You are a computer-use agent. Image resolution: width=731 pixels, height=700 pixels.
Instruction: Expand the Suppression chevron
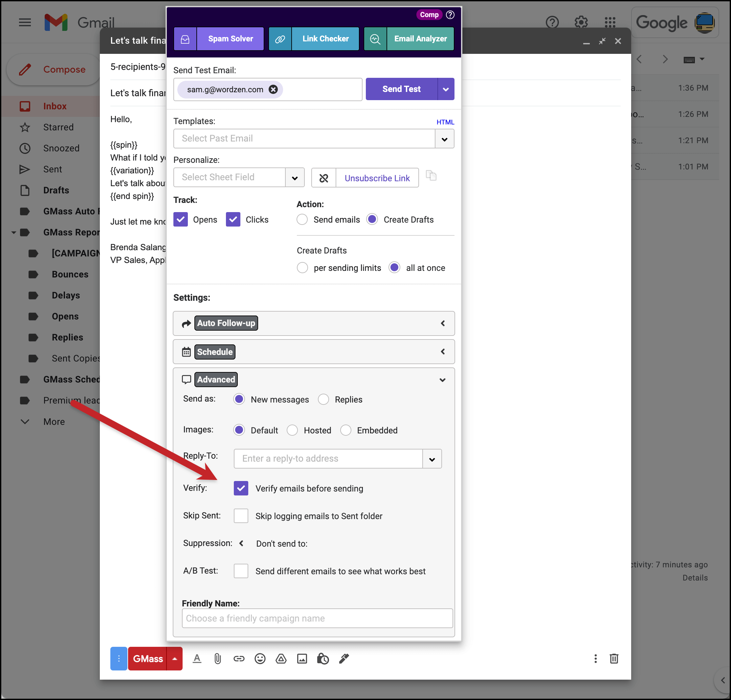pos(241,543)
